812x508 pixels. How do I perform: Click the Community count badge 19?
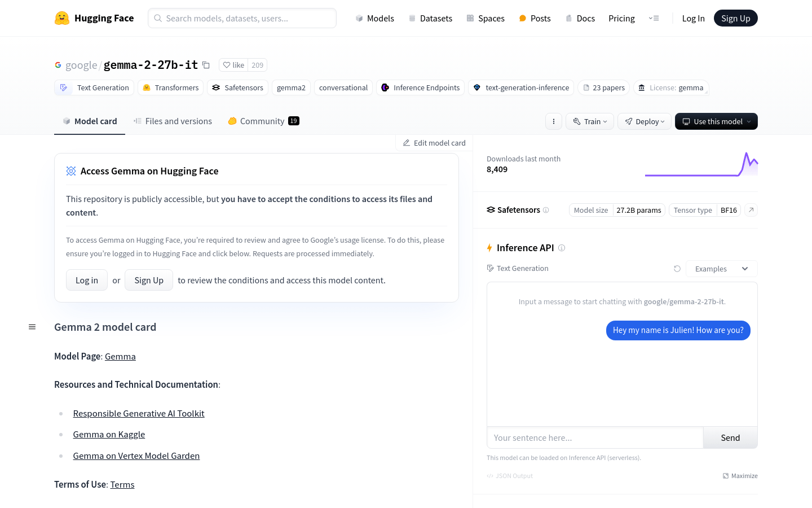coord(294,121)
